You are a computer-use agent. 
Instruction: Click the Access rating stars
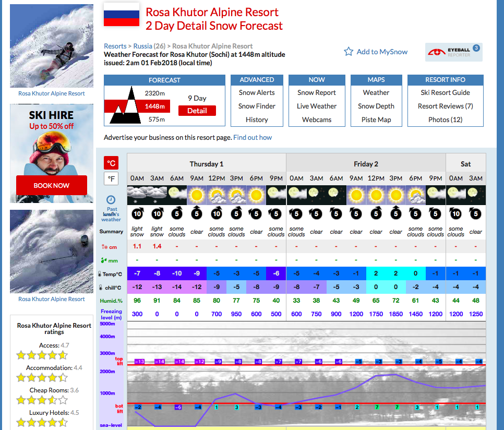pos(42,355)
